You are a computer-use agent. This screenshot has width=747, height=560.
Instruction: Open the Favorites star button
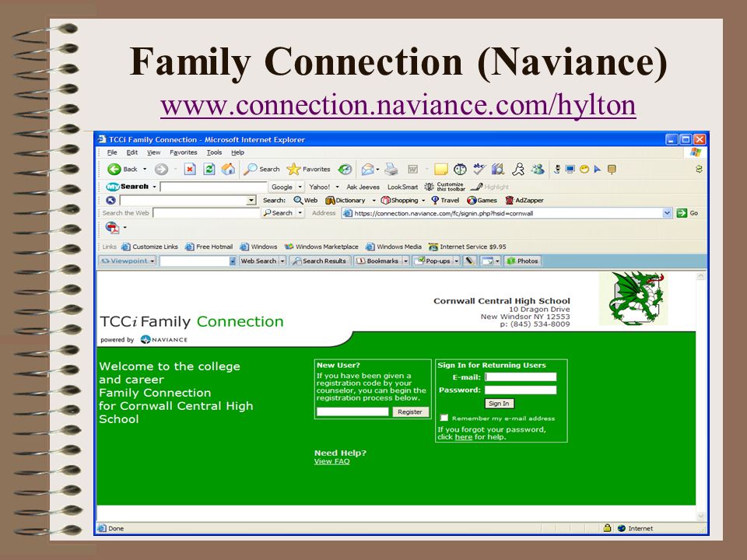[x=309, y=169]
